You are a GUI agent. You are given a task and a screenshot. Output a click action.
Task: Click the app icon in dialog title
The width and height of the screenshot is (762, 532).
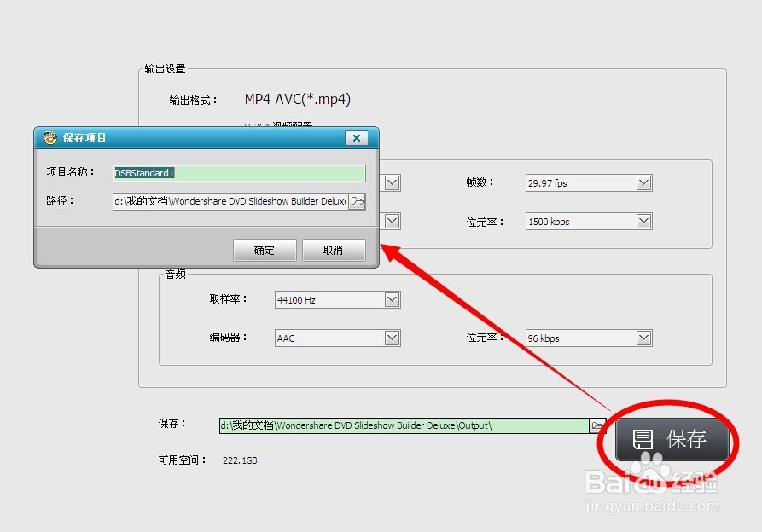pos(49,138)
